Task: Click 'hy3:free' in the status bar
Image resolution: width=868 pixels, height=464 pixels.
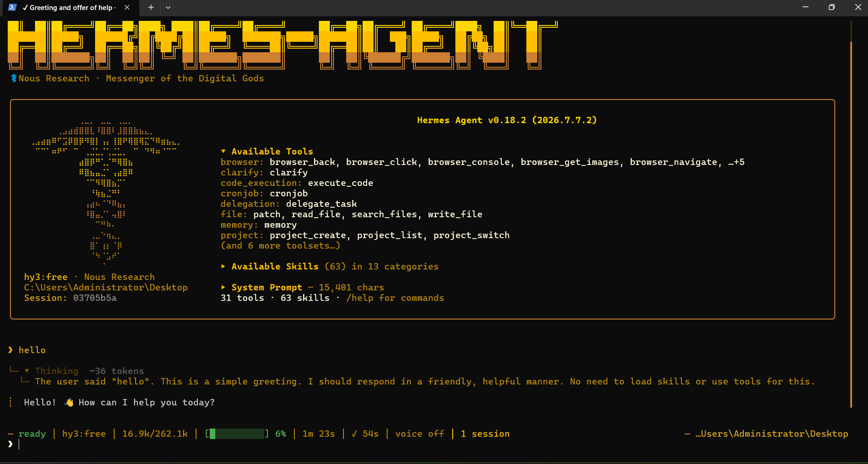Action: point(84,434)
